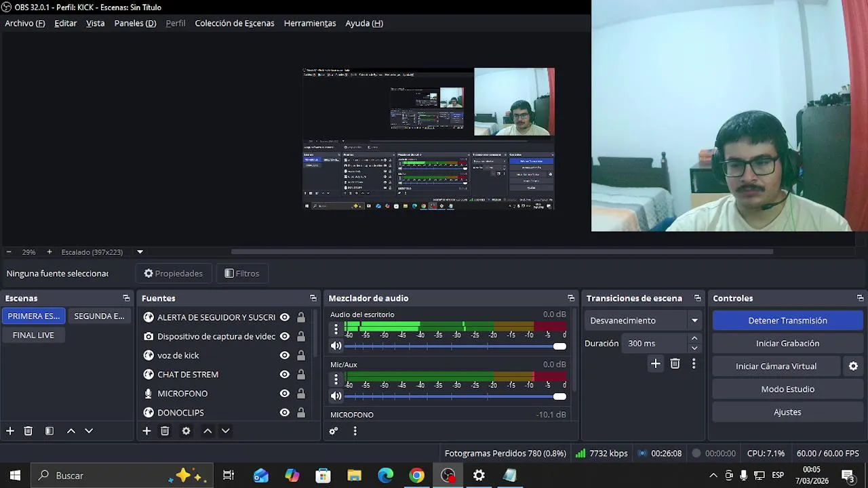Open Mic/Aux channel options dots

point(336,380)
